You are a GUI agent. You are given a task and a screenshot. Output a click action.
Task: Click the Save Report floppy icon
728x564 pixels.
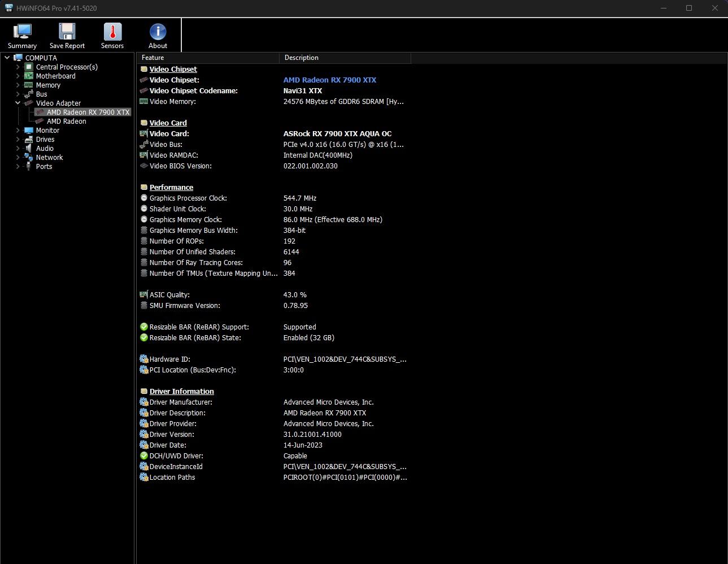pos(67,32)
